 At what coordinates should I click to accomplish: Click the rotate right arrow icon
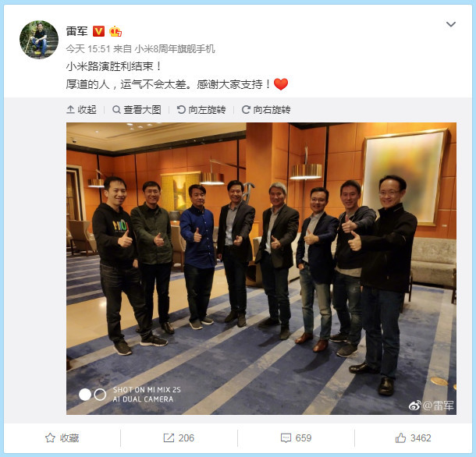point(246,109)
